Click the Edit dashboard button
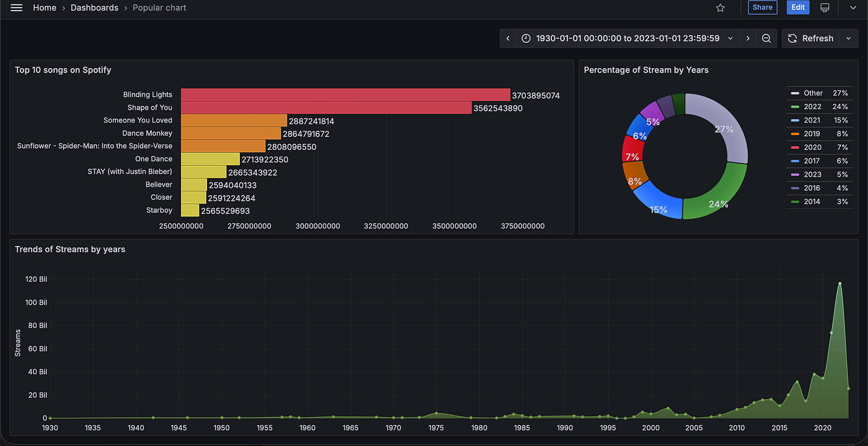Screen dimensions: 868x446 (x=798, y=7)
